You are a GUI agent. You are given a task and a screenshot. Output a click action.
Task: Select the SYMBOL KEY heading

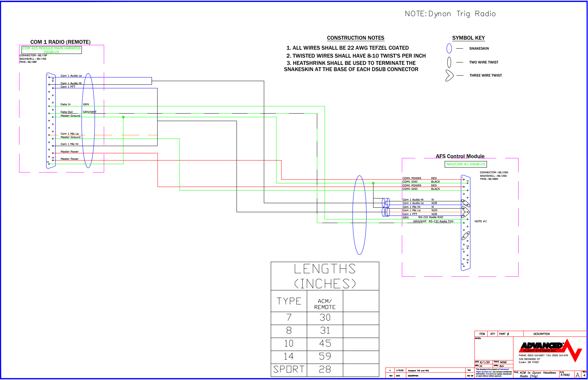coord(468,38)
